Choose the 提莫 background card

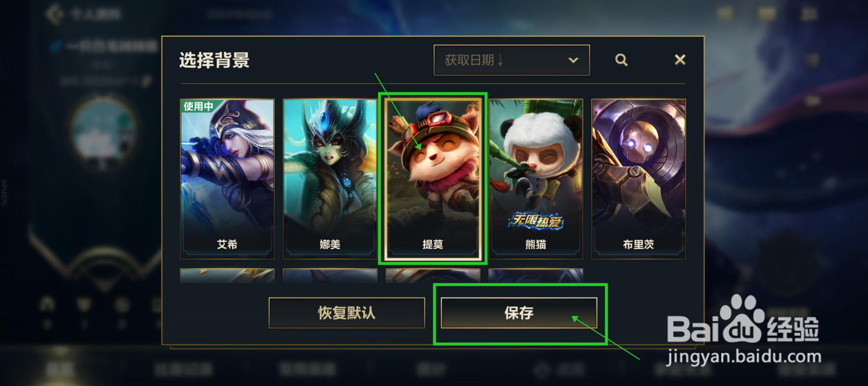click(432, 179)
